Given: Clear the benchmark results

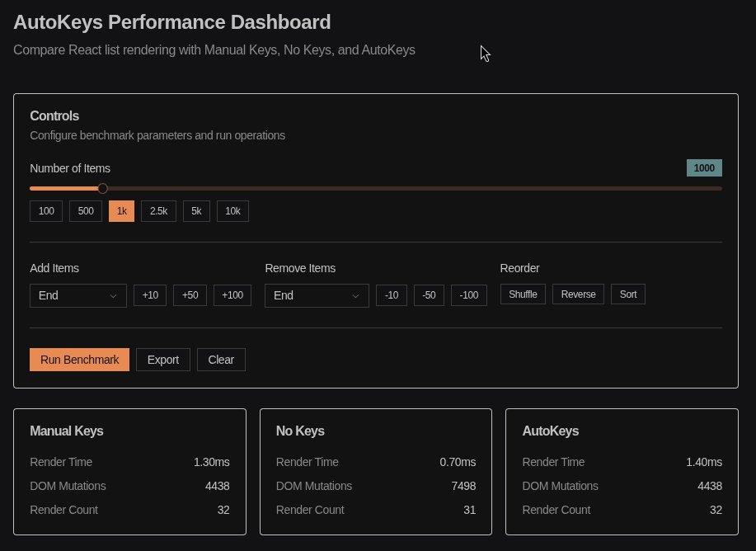Looking at the screenshot, I should pyautogui.click(x=221, y=360).
